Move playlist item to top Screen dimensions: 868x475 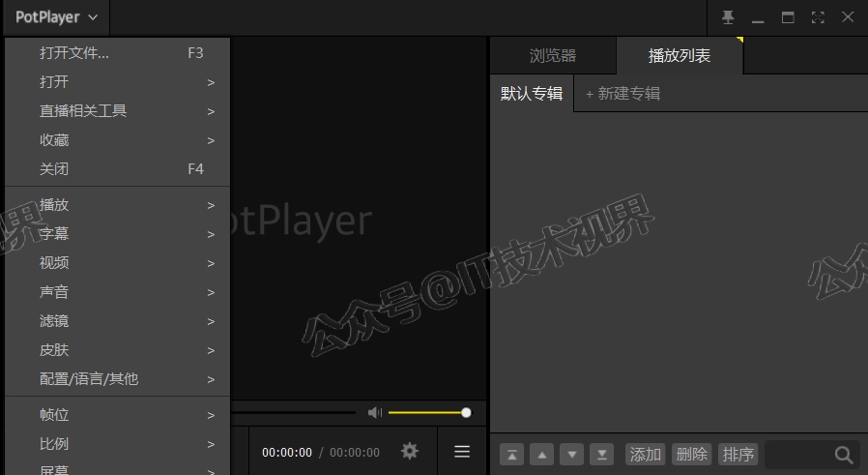[512, 455]
